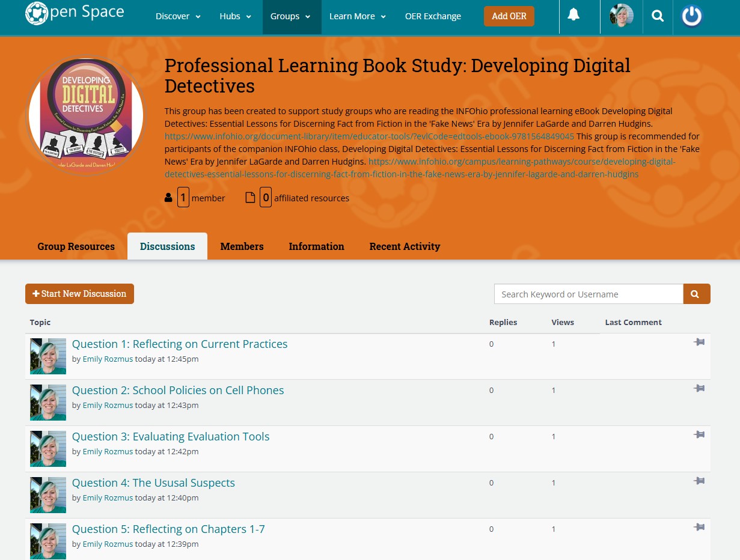Expand the Discover dropdown menu
Viewport: 740px width, 560px height.
(179, 16)
